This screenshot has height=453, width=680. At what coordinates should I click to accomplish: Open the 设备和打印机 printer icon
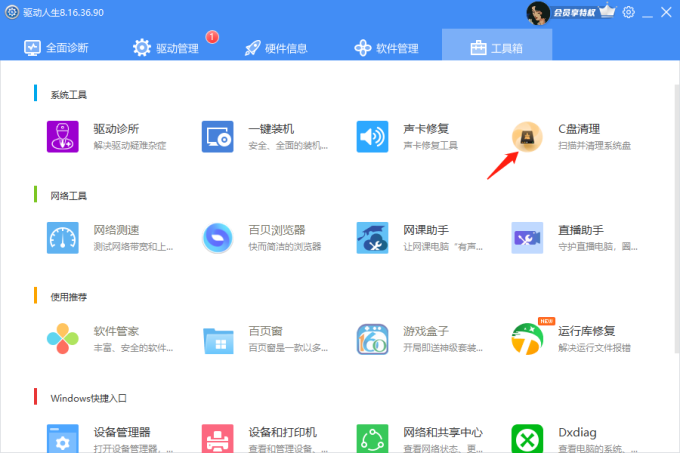click(x=217, y=439)
